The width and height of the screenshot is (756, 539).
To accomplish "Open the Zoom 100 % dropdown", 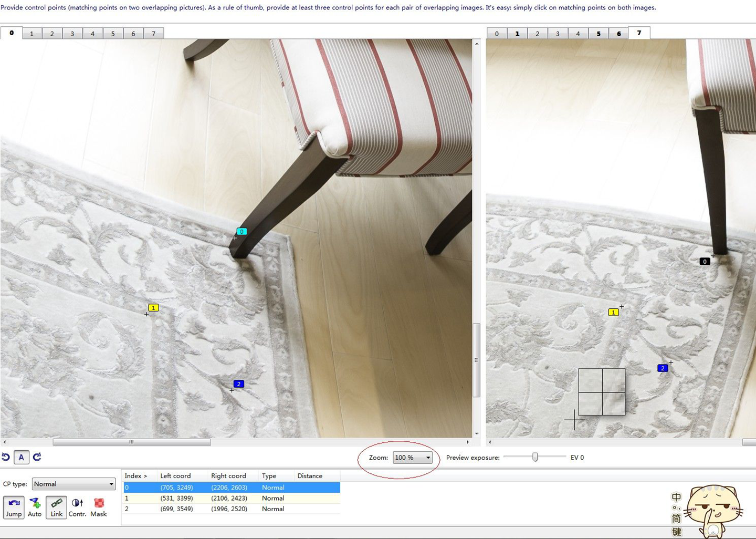I will [413, 458].
